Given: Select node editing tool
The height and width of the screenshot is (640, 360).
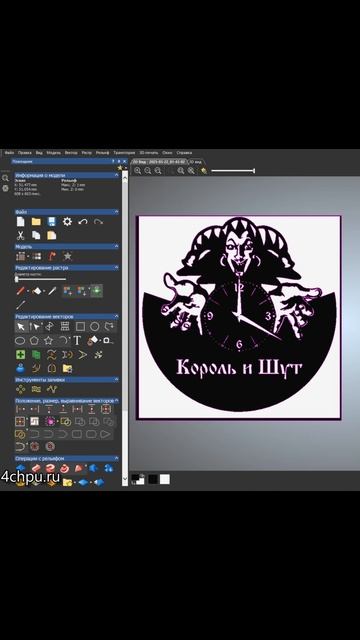Looking at the screenshot, I should pyautogui.click(x=35, y=327).
